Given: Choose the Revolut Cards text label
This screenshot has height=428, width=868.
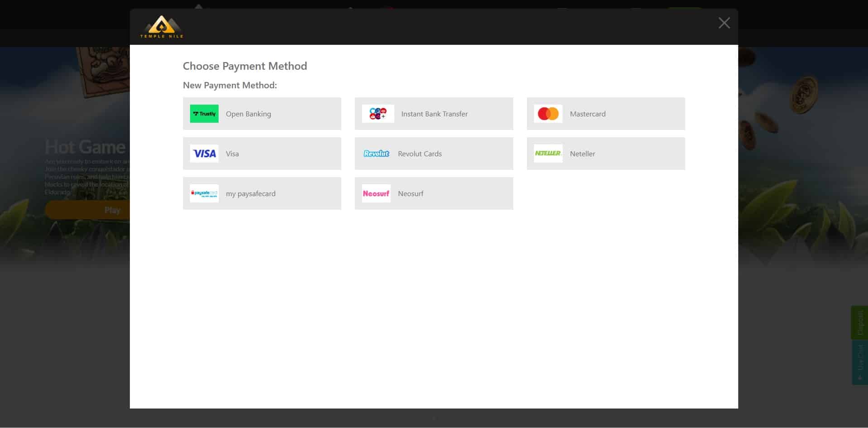Looking at the screenshot, I should pyautogui.click(x=420, y=154).
